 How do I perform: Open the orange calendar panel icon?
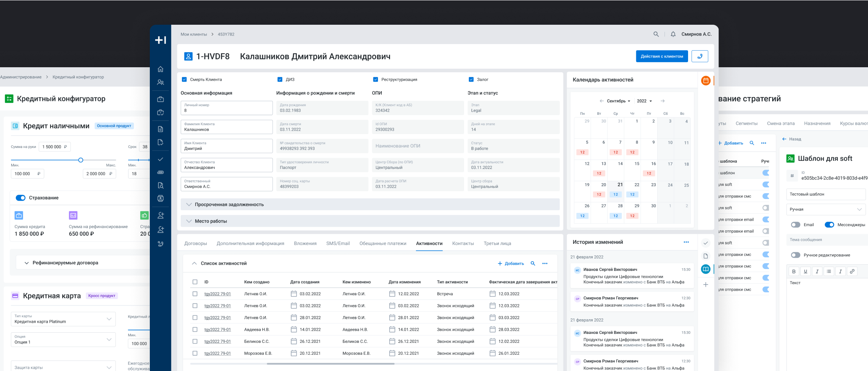pos(706,81)
